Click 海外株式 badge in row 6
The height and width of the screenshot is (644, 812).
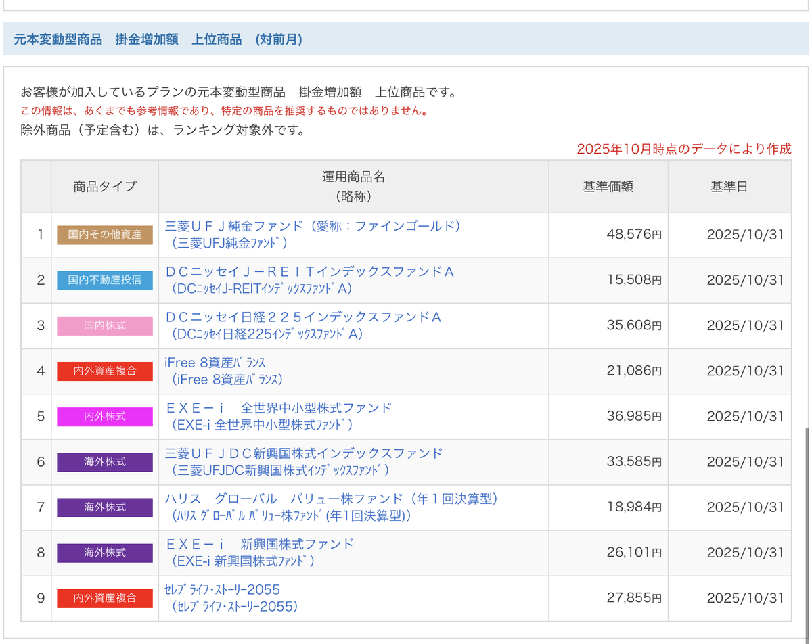coord(105,461)
